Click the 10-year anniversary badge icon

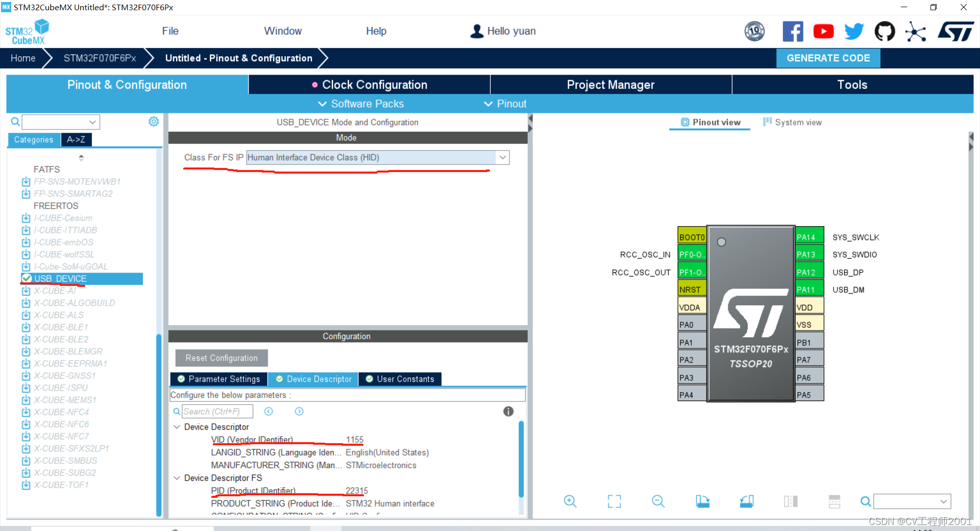click(754, 32)
